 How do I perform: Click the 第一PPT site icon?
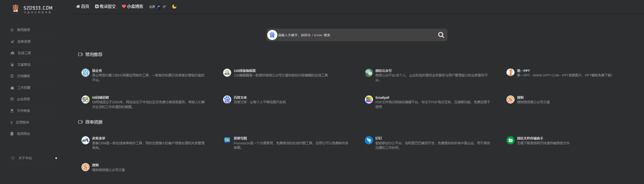(x=510, y=72)
